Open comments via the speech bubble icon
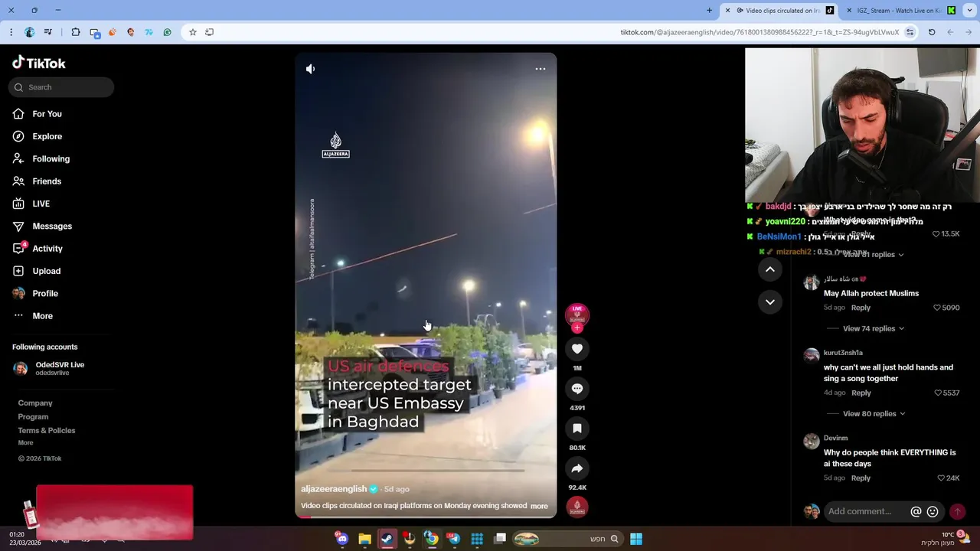This screenshot has height=551, width=980. [577, 389]
